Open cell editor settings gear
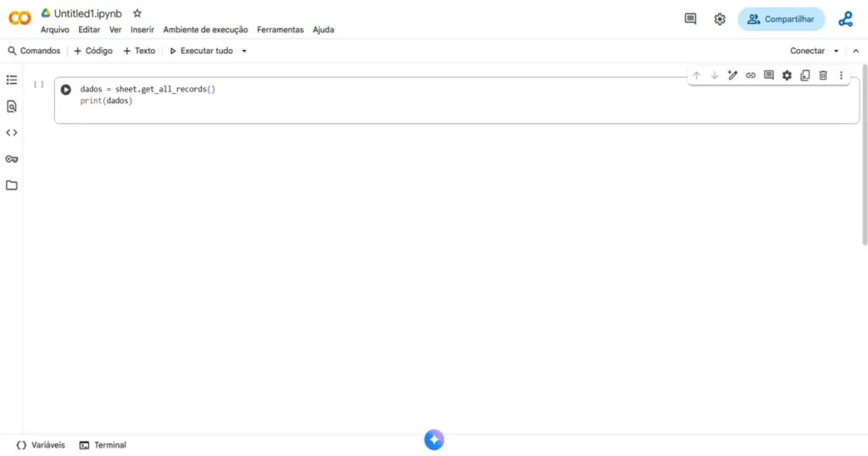 tap(787, 75)
